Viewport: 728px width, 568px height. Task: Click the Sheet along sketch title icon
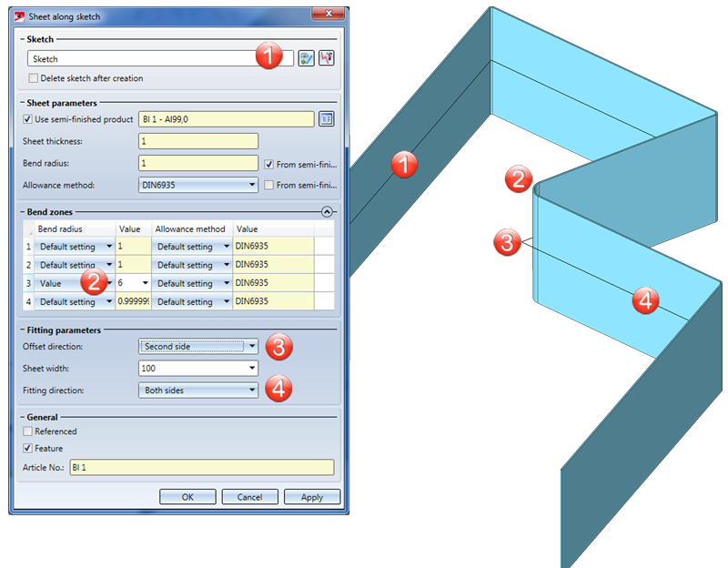19,16
